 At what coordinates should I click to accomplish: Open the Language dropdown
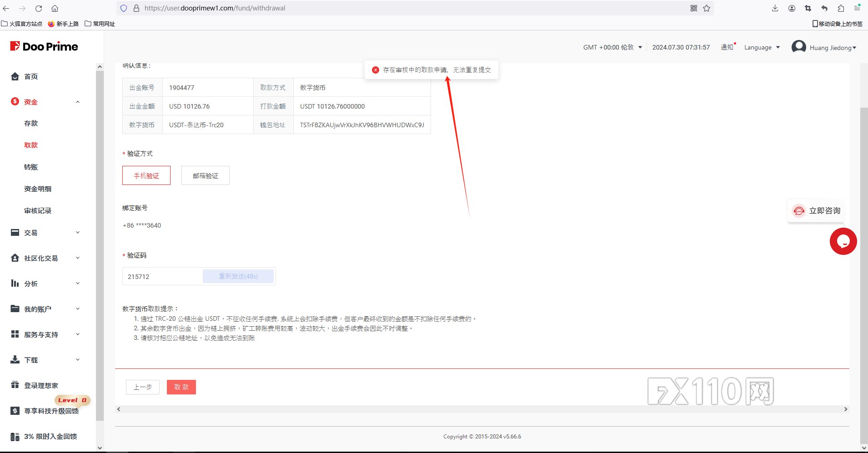coord(762,47)
